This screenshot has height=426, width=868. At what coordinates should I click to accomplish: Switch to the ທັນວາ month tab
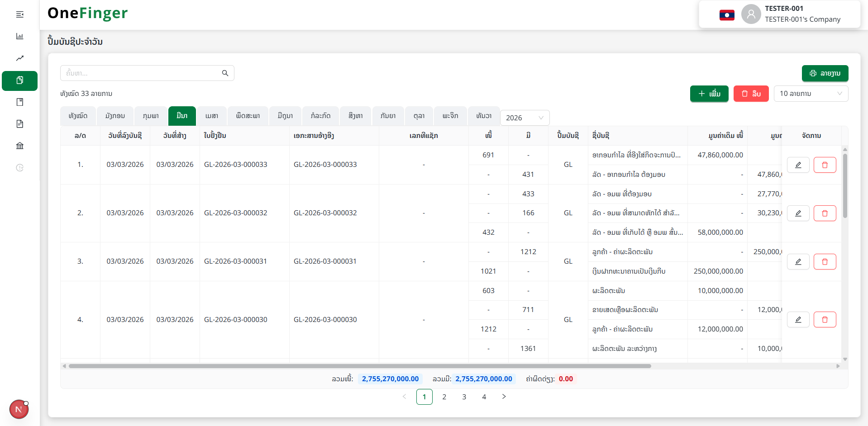coord(483,116)
